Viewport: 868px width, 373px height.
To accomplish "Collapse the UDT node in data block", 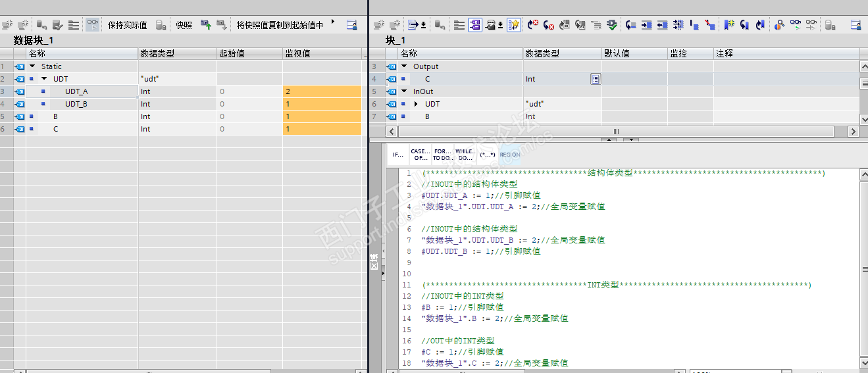I will (x=44, y=79).
